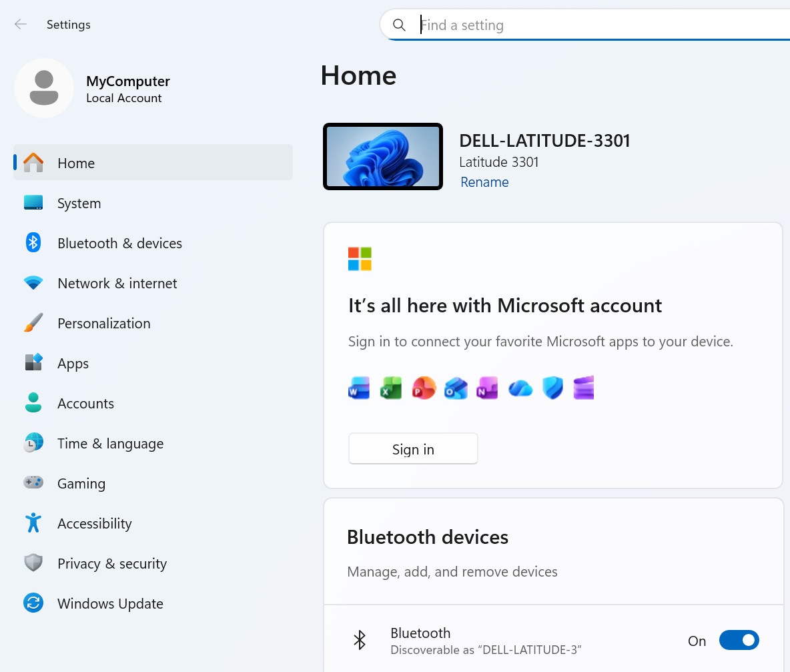Click "Discoverable as DELL-LATITUDE-3" text
790x672 pixels.
tap(486, 650)
